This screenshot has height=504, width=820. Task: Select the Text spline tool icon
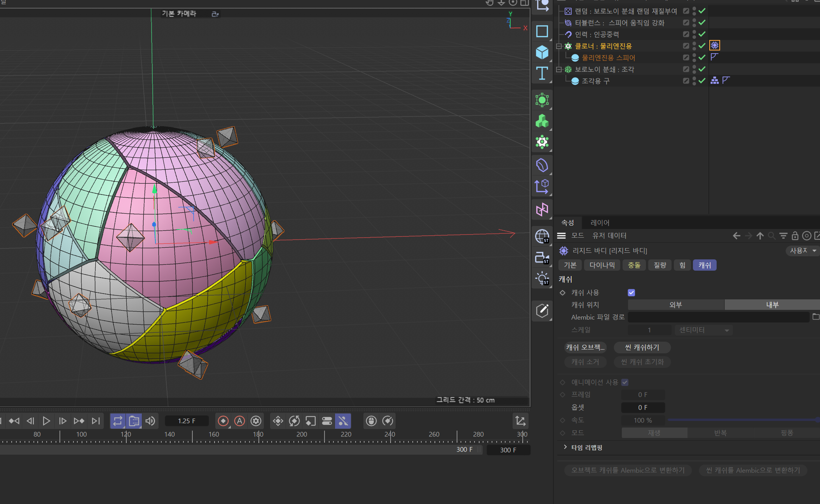click(542, 73)
